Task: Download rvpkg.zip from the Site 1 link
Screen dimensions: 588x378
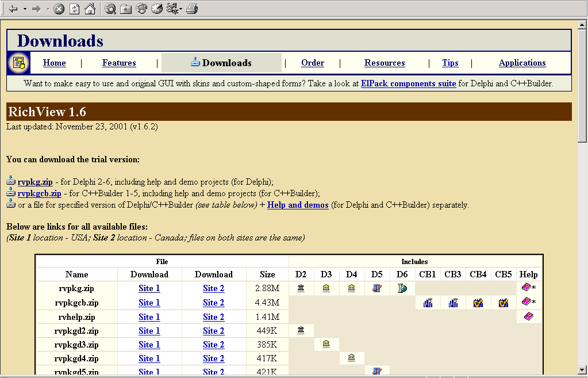Action: [x=149, y=288]
